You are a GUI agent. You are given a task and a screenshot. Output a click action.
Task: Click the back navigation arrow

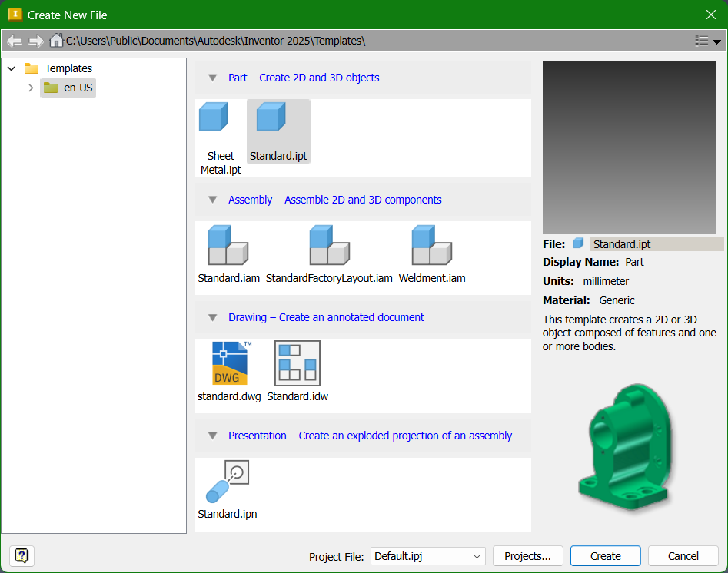click(14, 41)
